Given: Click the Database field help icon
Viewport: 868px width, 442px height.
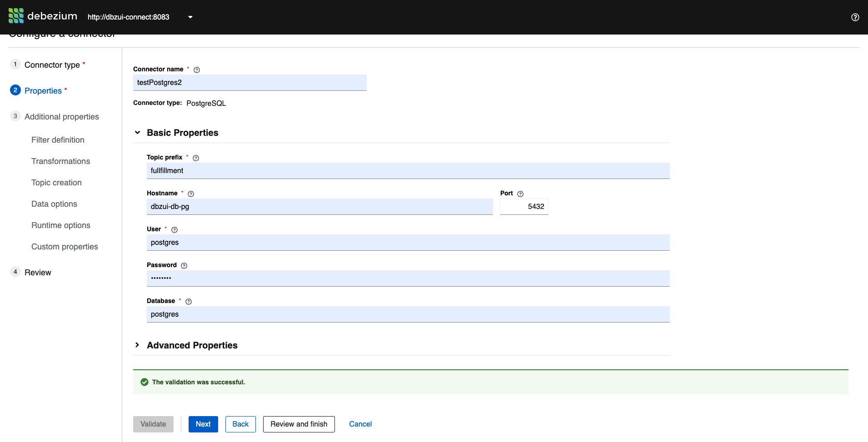Looking at the screenshot, I should [189, 301].
